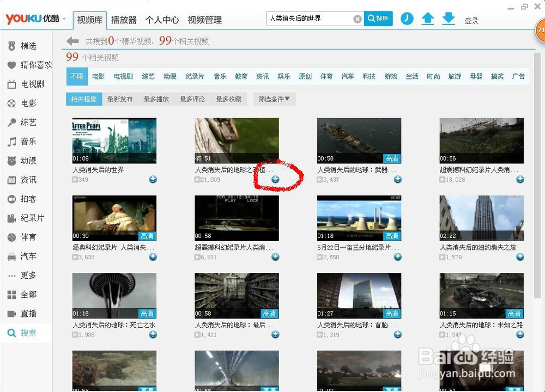Open video title 人类消失后的世界
545x392 pixels.
click(98, 170)
